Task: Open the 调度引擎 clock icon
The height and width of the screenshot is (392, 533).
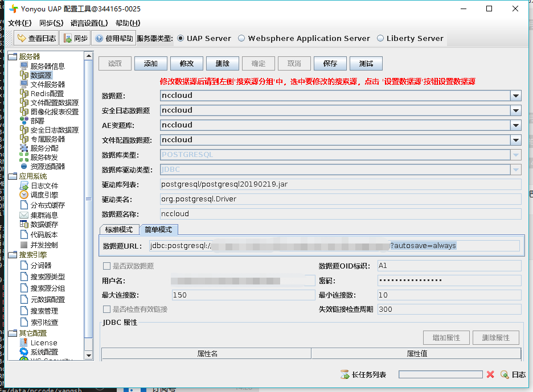Action: 24,195
